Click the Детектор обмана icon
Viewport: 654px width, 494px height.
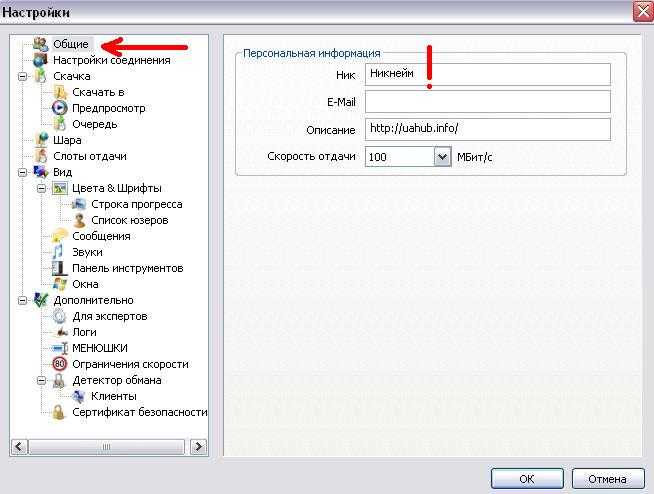click(x=60, y=380)
